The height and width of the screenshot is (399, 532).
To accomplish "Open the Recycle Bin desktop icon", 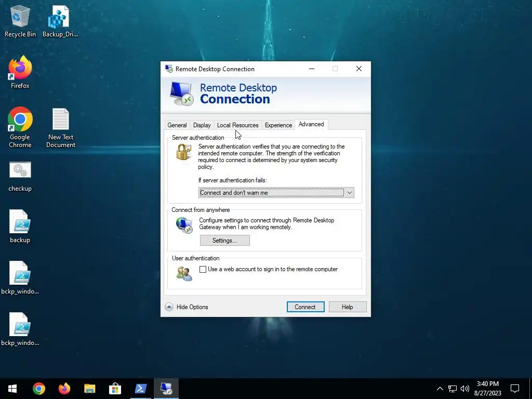I will pyautogui.click(x=20, y=21).
